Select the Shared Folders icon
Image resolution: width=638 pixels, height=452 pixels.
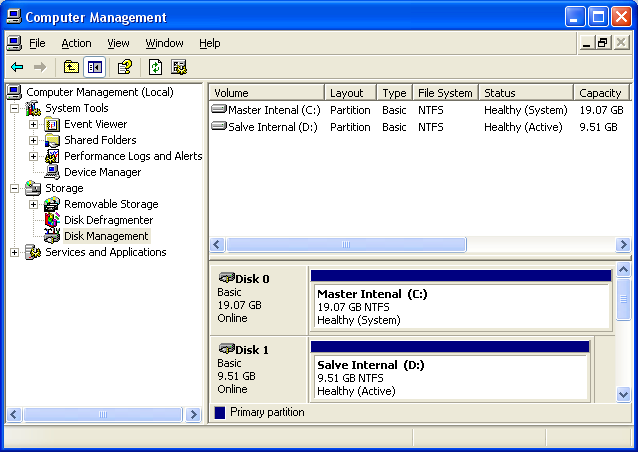52,140
